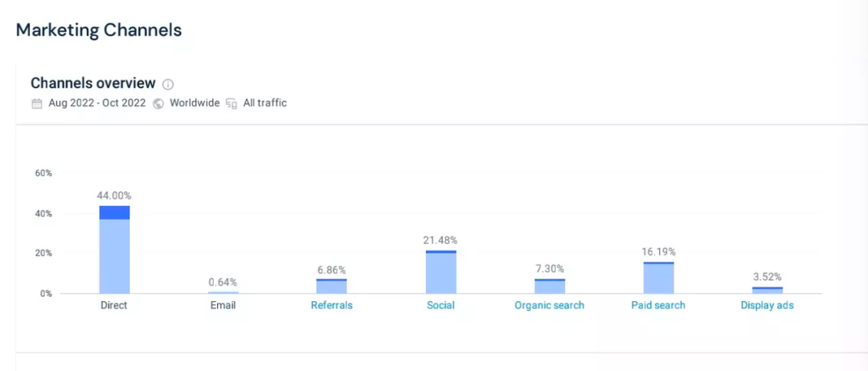868x371 pixels.
Task: Go to the Organic search channel link
Action: pos(550,305)
